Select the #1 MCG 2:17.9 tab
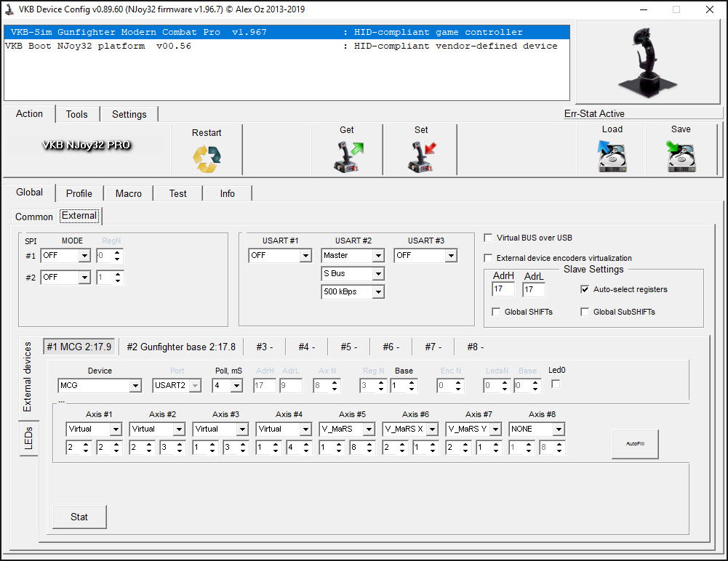Viewport: 728px width, 561px height. coord(79,347)
